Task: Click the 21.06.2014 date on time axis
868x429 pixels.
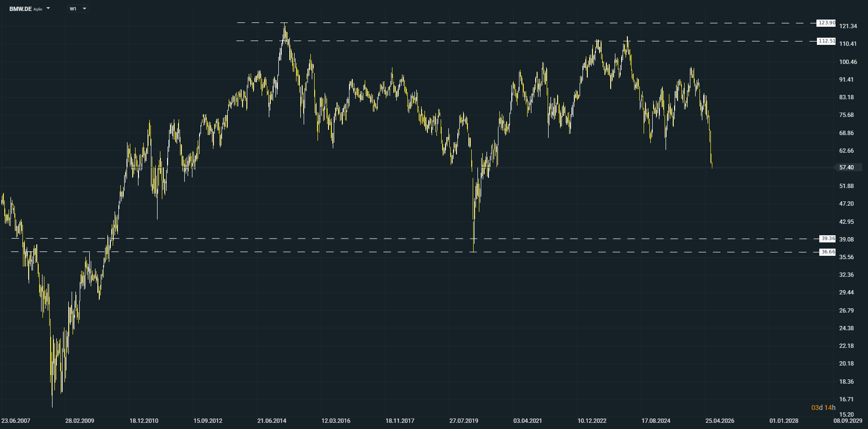Action: (272, 421)
